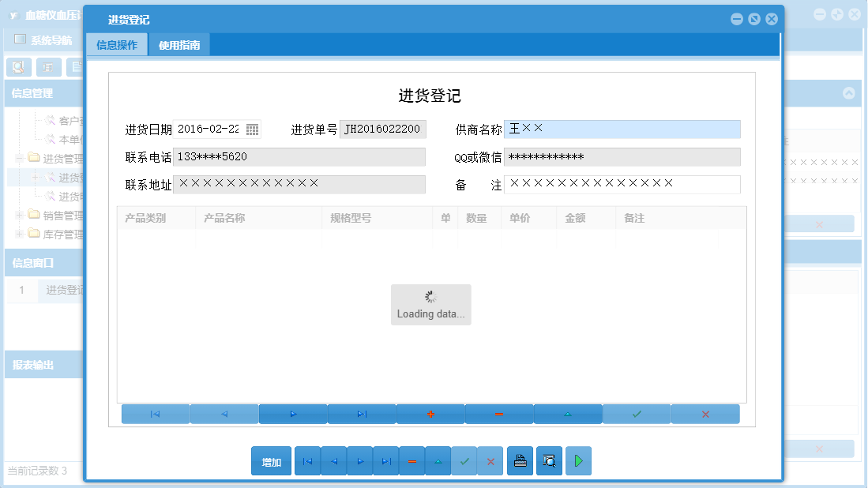Viewport: 868px width, 488px height.
Task: Jump to first record with the |◀ icon
Action: [155, 413]
